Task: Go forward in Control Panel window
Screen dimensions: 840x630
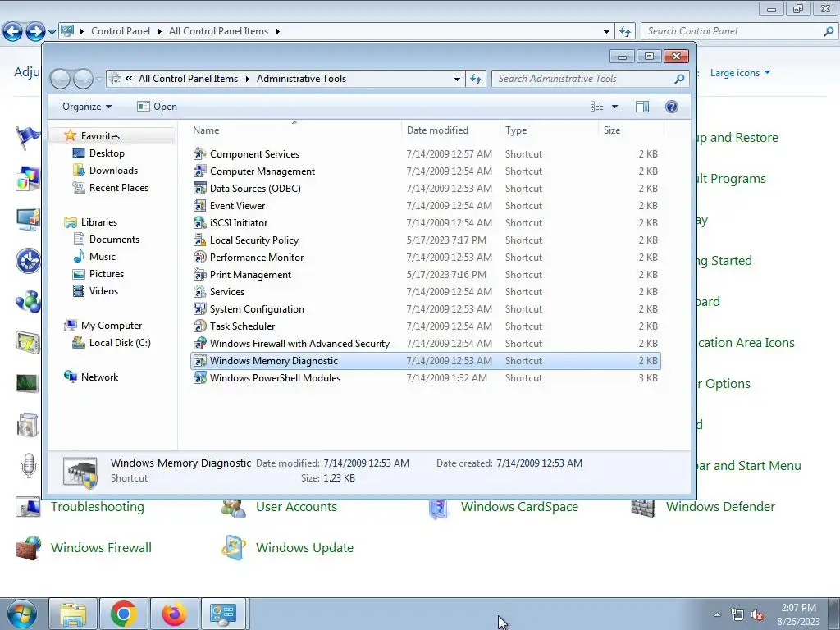Action: click(x=36, y=32)
